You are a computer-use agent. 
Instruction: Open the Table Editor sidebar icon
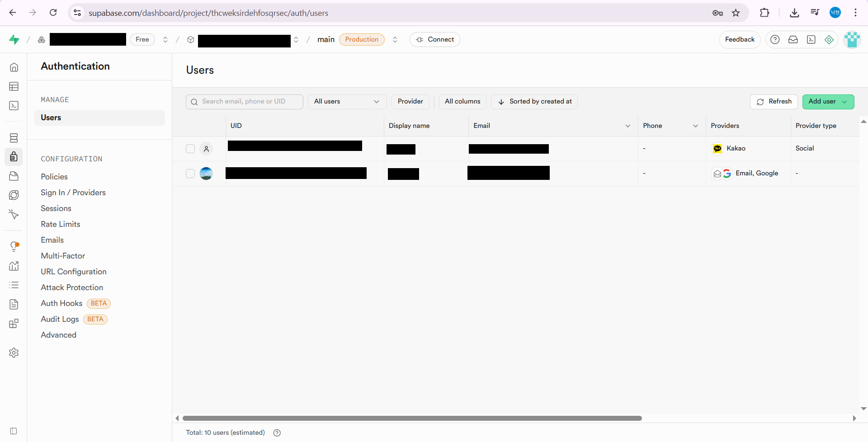pos(14,86)
